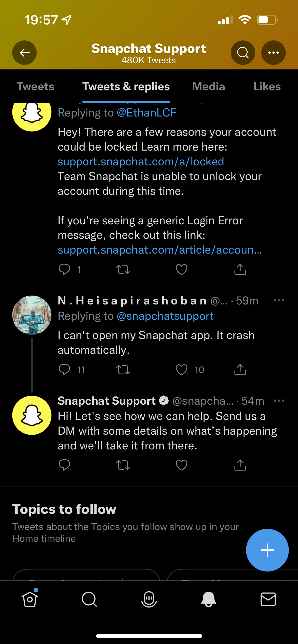Open Spaces from the bottom bar
The image size is (298, 644).
pos(149,599)
